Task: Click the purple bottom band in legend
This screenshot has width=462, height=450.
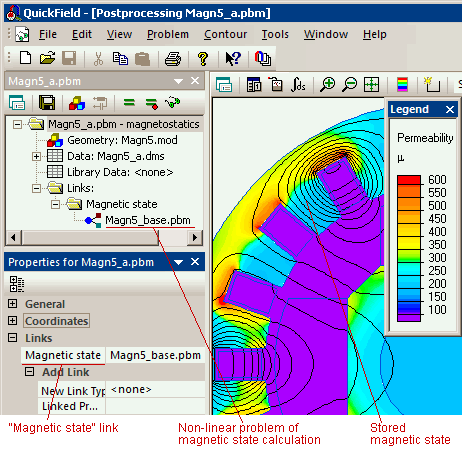Action: pos(409,318)
